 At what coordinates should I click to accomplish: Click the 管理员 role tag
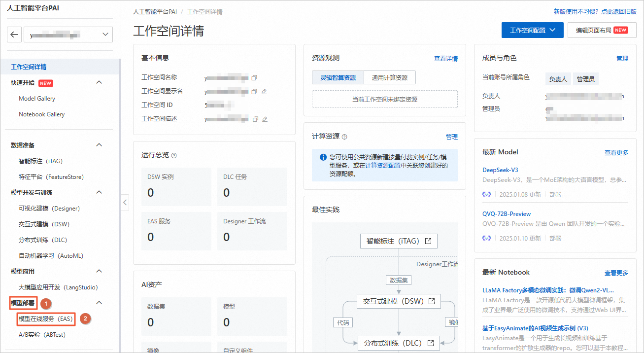(x=585, y=79)
